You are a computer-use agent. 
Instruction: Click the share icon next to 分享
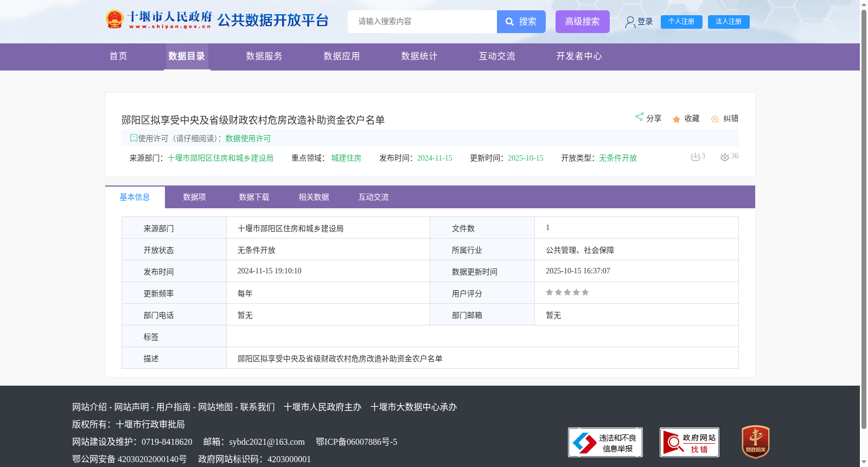640,117
